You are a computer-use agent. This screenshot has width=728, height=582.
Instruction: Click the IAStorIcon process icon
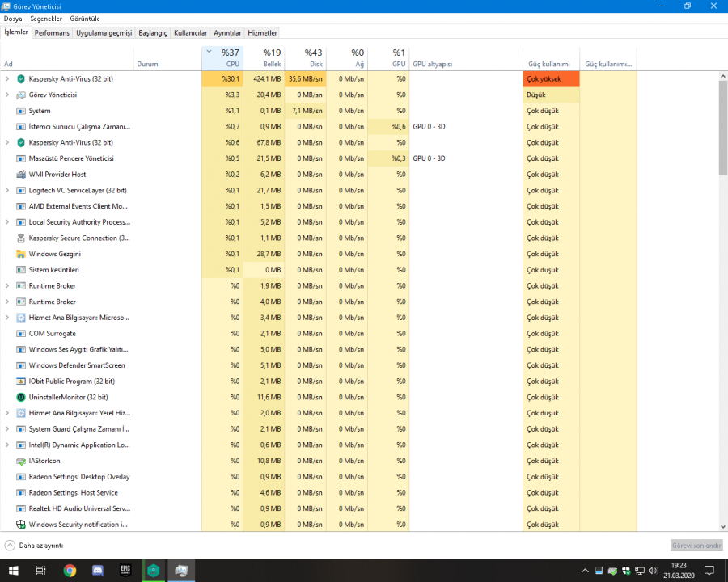[21, 461]
